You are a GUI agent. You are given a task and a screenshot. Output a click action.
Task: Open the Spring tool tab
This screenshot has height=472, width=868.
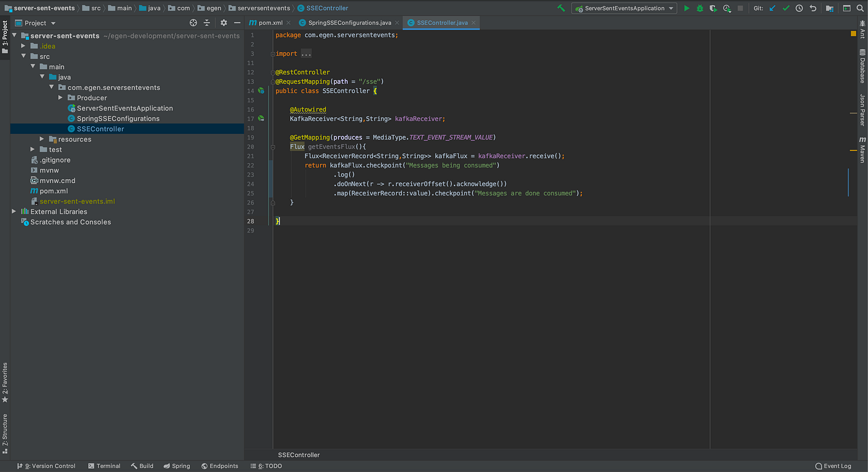point(177,466)
